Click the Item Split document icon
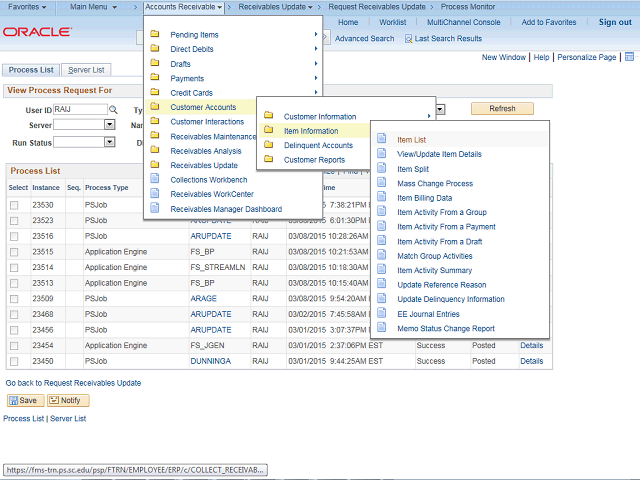The image size is (640, 480). click(382, 169)
